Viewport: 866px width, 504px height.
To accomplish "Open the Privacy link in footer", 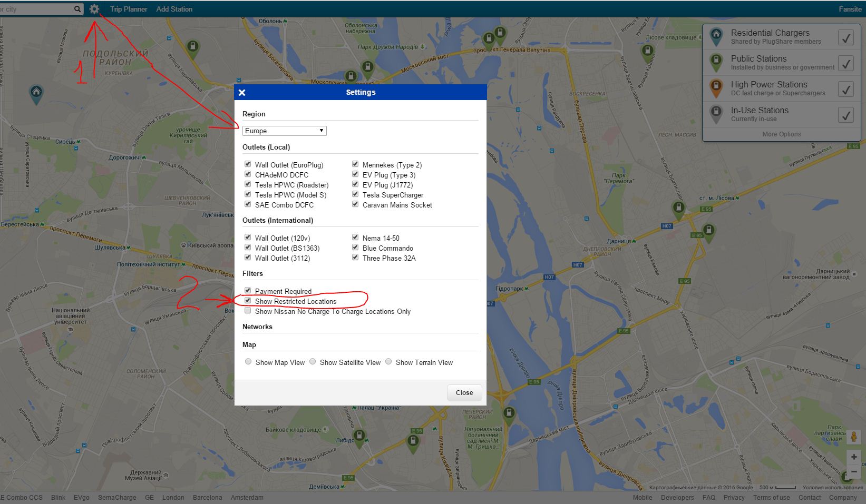I will (x=734, y=497).
